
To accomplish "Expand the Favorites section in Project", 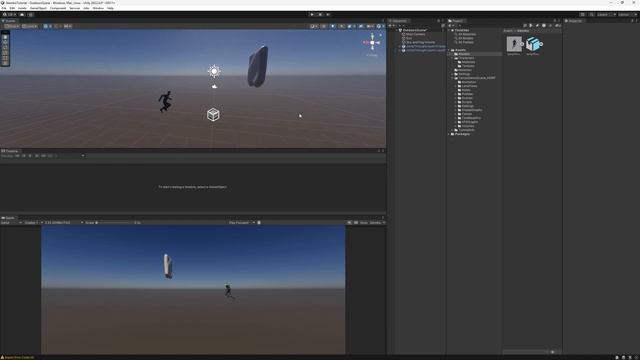I will [450, 30].
